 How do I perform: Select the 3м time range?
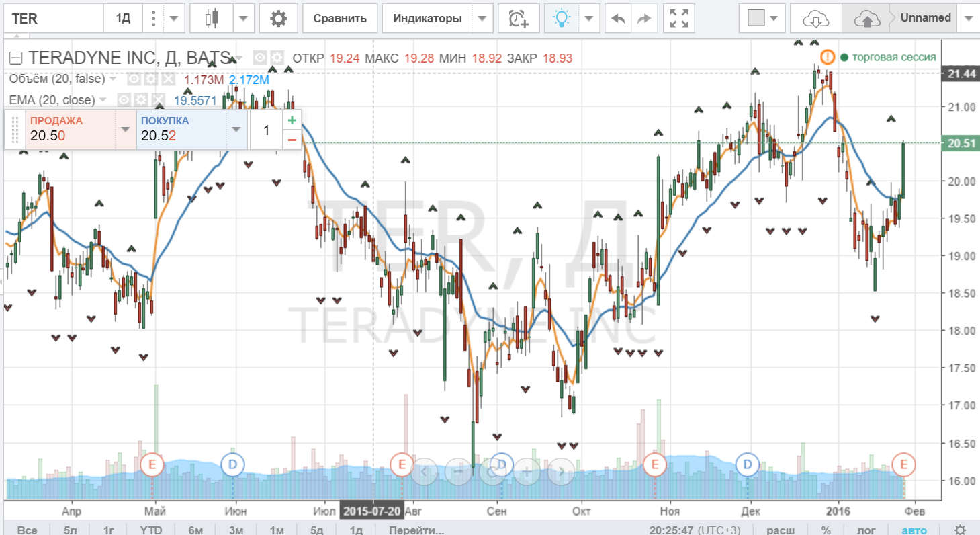236,530
